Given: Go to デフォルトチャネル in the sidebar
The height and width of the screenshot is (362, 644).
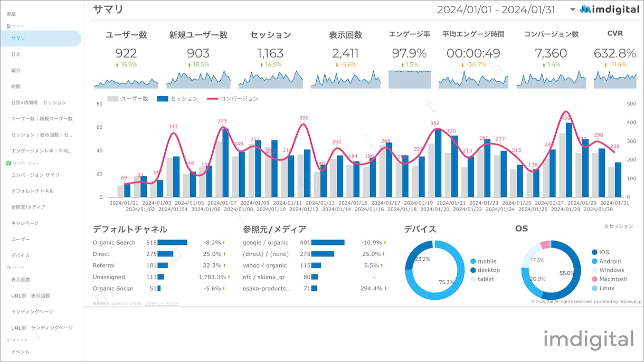Looking at the screenshot, I should click(x=32, y=191).
